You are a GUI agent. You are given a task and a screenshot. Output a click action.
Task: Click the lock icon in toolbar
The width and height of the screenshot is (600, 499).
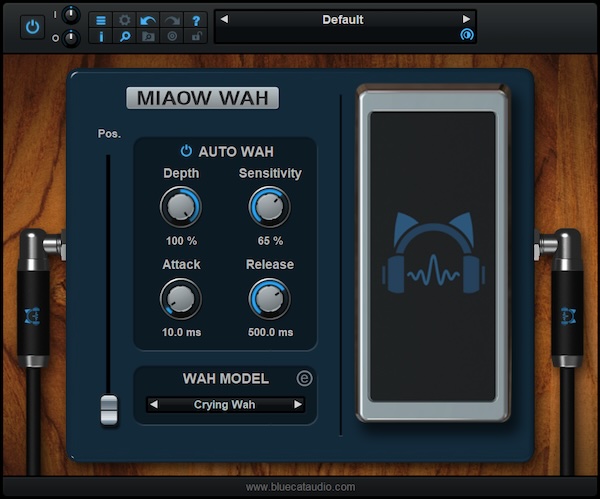coord(196,36)
